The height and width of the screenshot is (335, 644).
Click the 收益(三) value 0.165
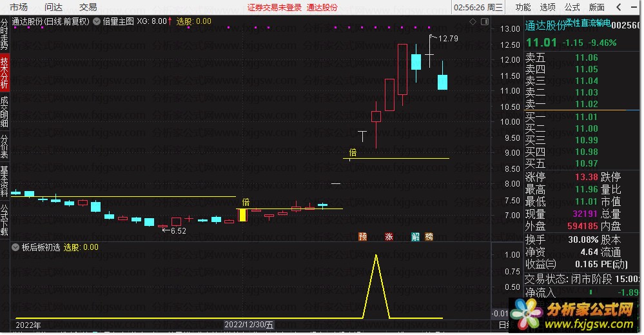coord(586,264)
